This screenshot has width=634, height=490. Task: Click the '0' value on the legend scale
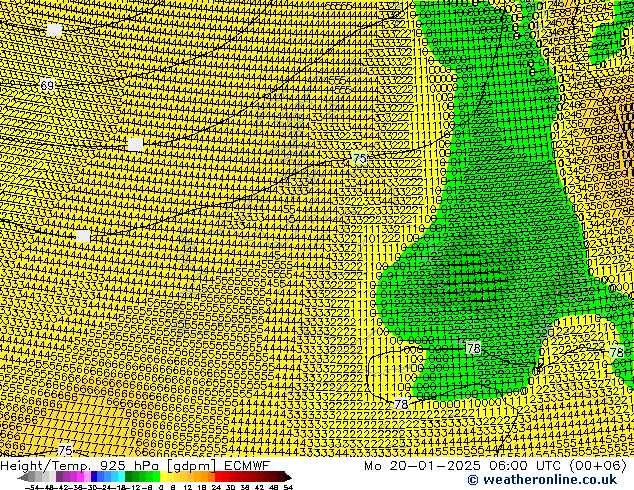pyautogui.click(x=161, y=487)
